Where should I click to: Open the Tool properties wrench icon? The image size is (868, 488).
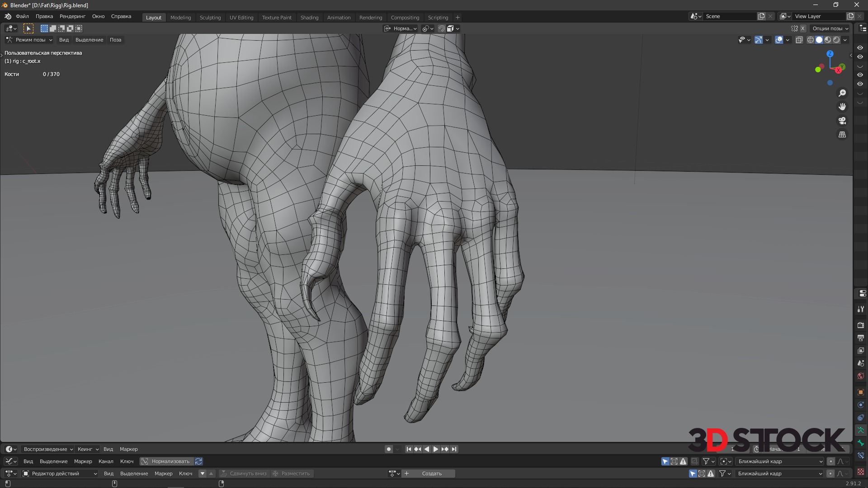(860, 310)
